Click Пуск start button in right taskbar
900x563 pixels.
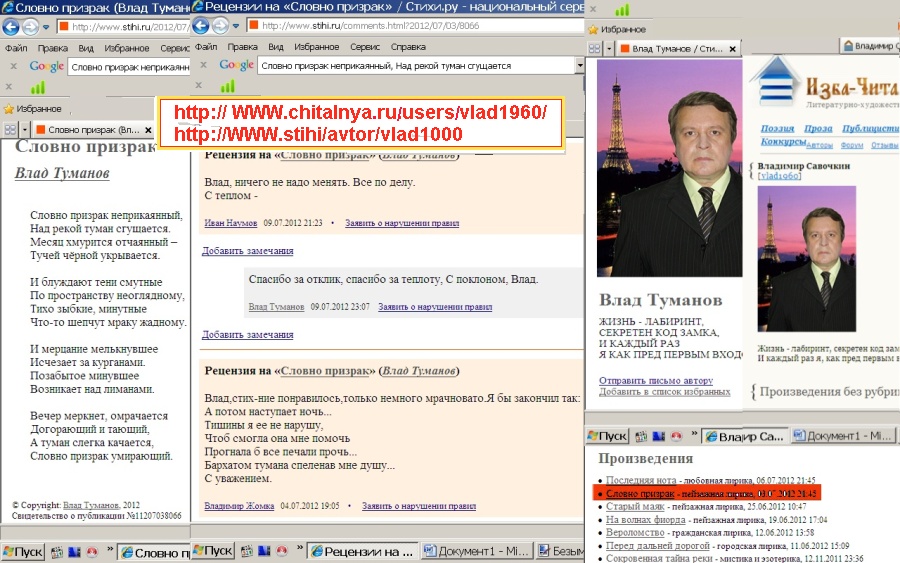click(607, 436)
